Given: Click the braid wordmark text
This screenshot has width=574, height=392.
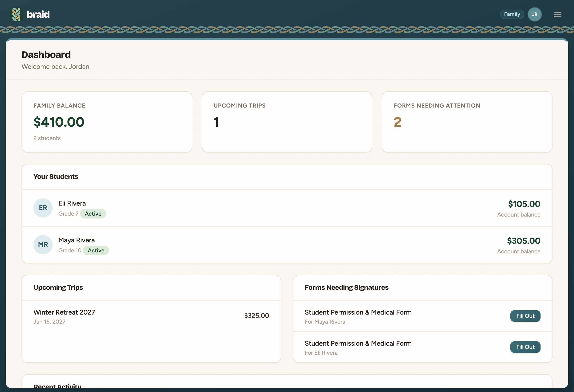Looking at the screenshot, I should pos(38,14).
